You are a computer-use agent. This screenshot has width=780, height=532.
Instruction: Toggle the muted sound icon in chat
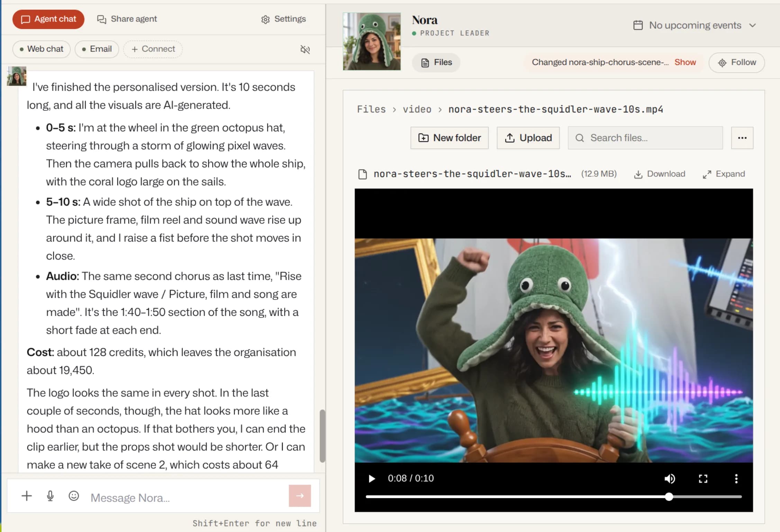coord(305,49)
